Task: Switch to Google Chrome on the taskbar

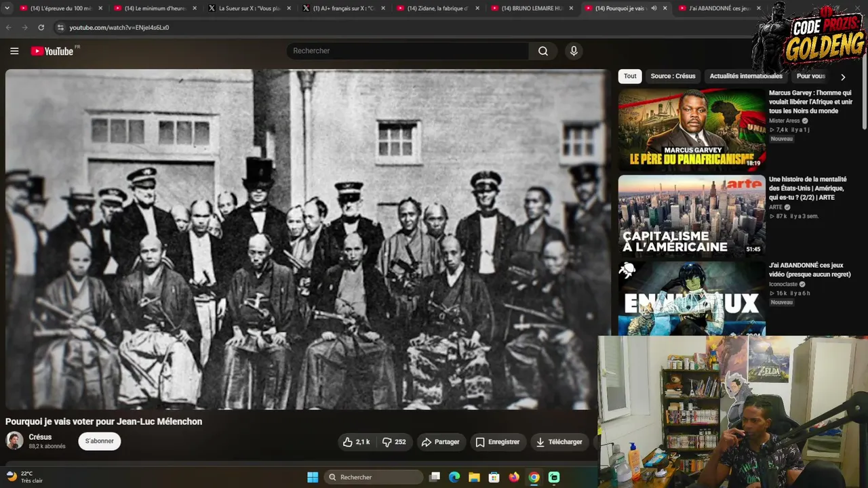Action: coord(534,477)
